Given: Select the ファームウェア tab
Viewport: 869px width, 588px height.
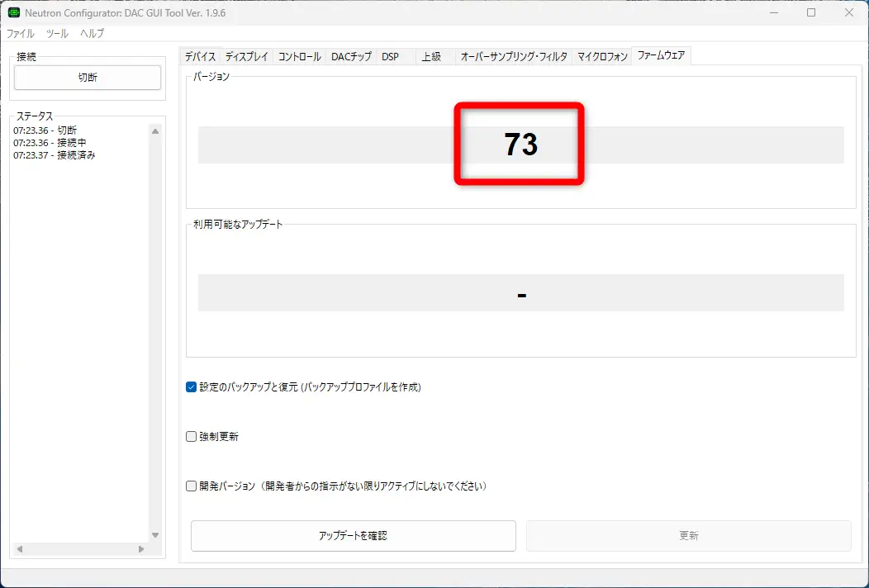Looking at the screenshot, I should (661, 55).
